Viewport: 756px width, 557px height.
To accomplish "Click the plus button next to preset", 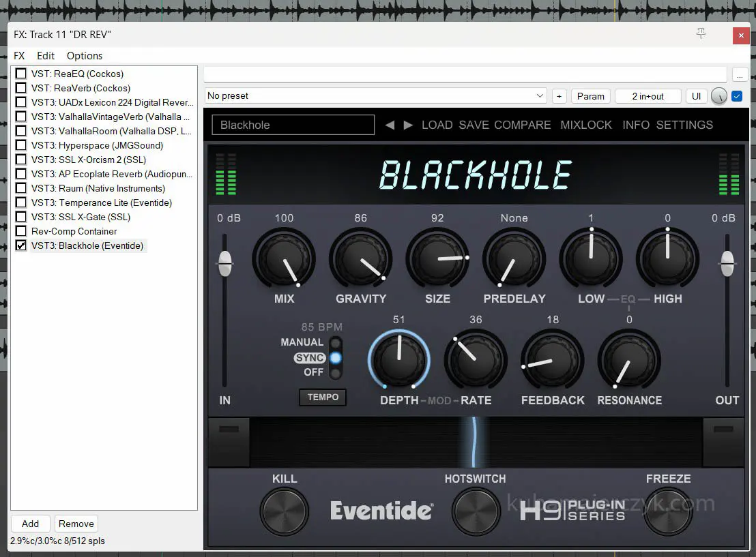I will point(559,96).
